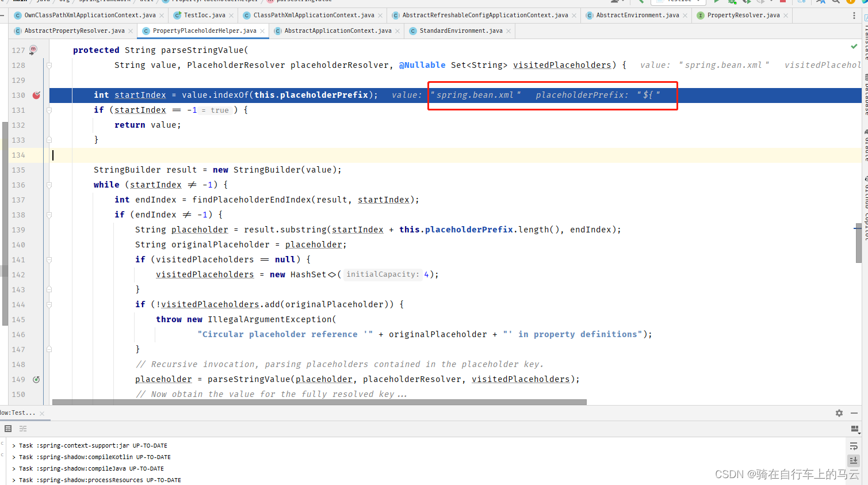
Task: Click the initialCapacity parameter hint on line 142
Action: click(383, 274)
